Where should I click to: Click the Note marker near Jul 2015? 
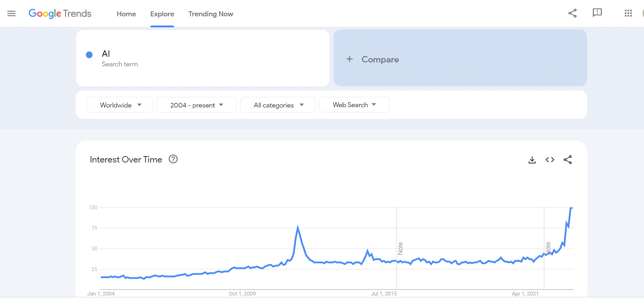[400, 248]
